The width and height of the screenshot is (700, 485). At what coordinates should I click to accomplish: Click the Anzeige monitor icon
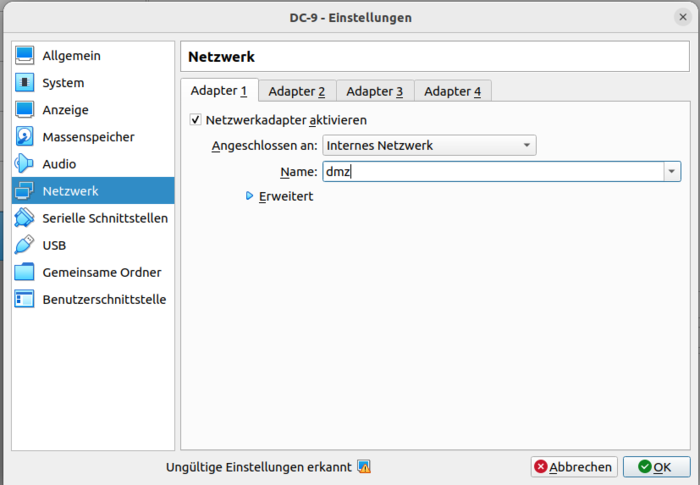25,110
